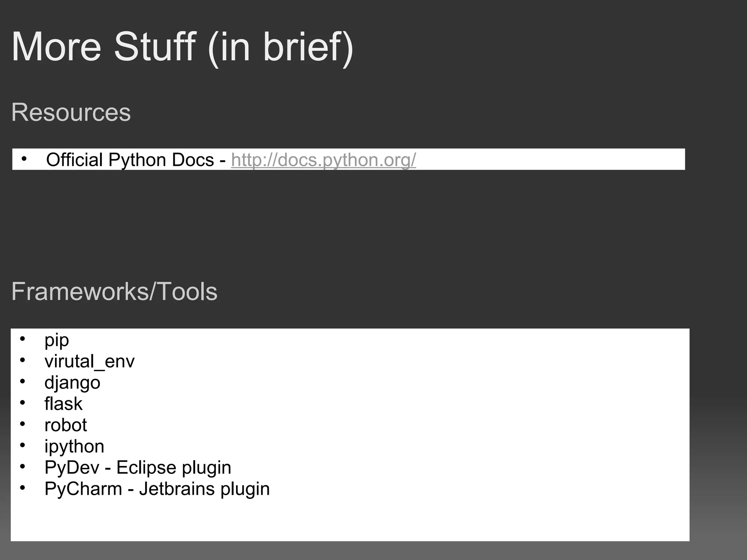Click the "virutal_env" list item
This screenshot has width=747, height=560.
(x=89, y=361)
